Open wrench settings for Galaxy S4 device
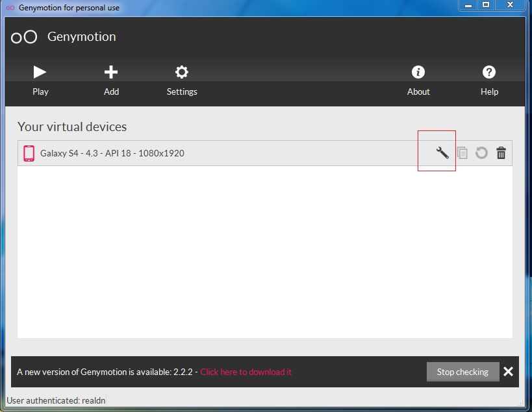 pos(442,153)
